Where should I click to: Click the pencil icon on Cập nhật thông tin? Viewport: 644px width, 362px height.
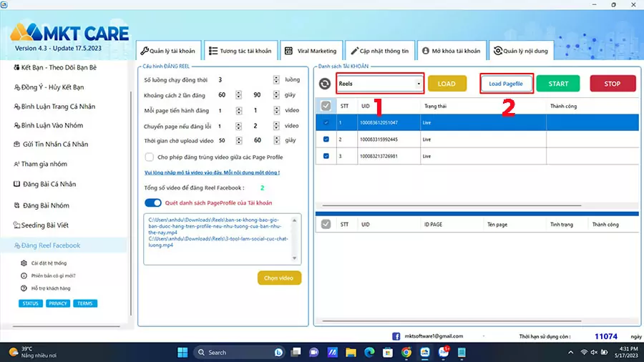354,51
